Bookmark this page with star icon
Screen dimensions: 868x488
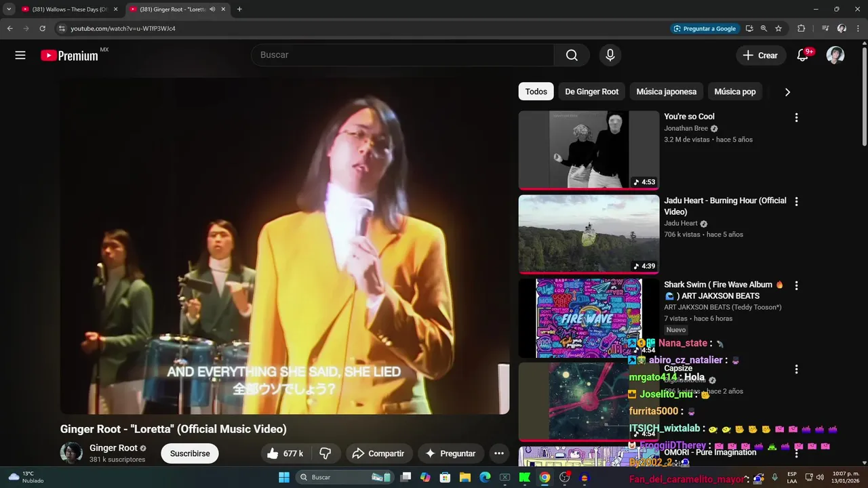click(778, 28)
